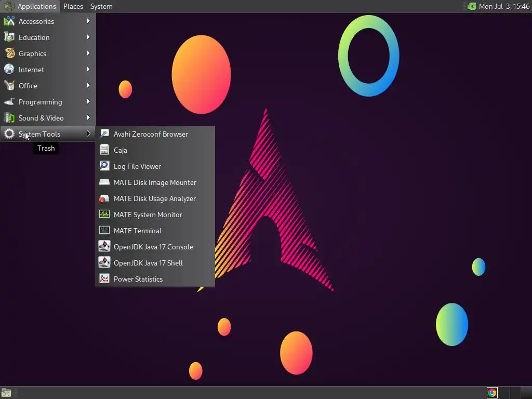The width and height of the screenshot is (532, 399).
Task: Click the Log File Viewer magnifier icon
Action: tap(104, 166)
